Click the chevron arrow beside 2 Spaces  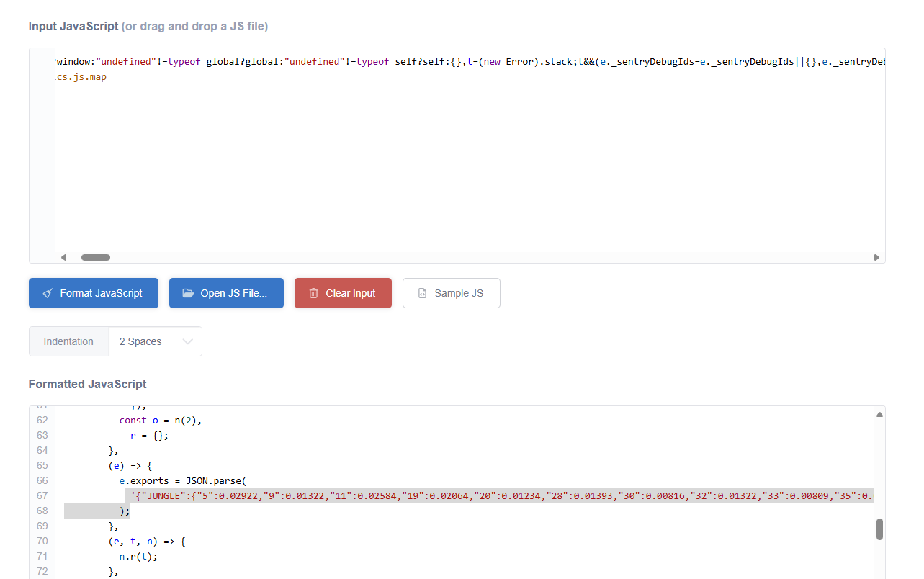[x=188, y=341]
